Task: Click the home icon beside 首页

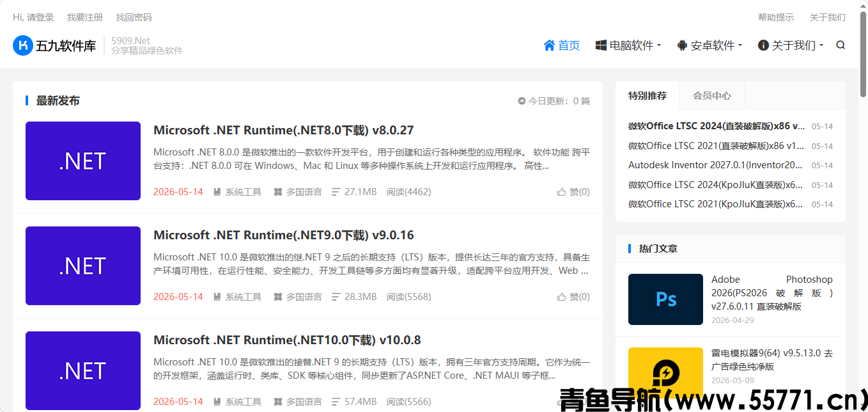Action: tap(549, 45)
